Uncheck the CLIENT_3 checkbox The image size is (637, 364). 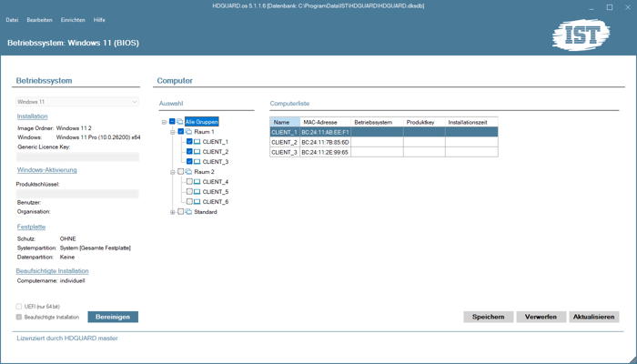(189, 162)
